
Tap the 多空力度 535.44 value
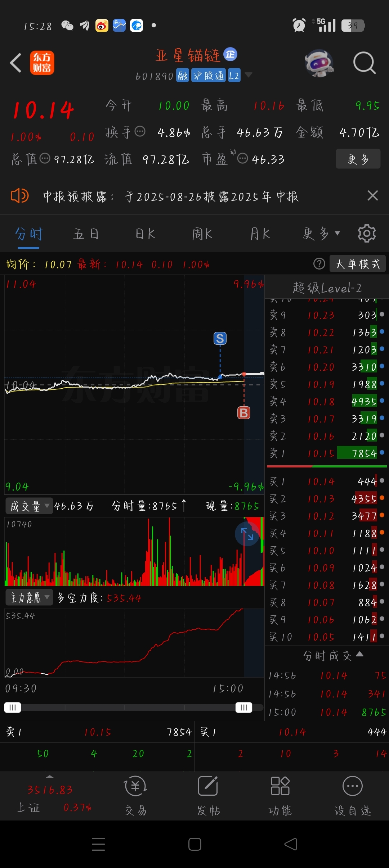(x=124, y=598)
